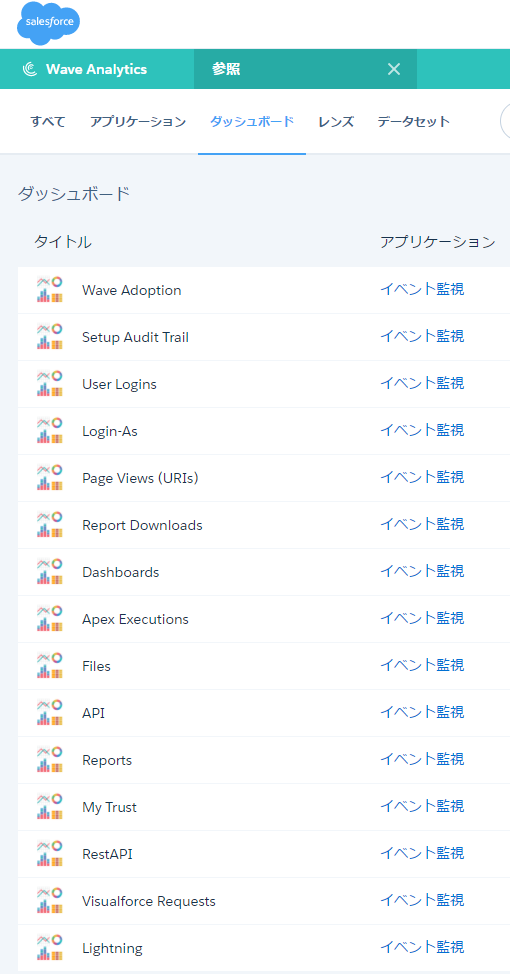
Task: Click the API dashboard icon
Action: pyautogui.click(x=50, y=713)
